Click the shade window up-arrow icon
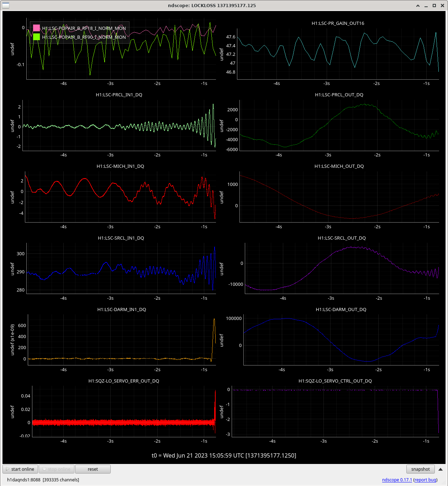448x486 pixels. pos(418,6)
